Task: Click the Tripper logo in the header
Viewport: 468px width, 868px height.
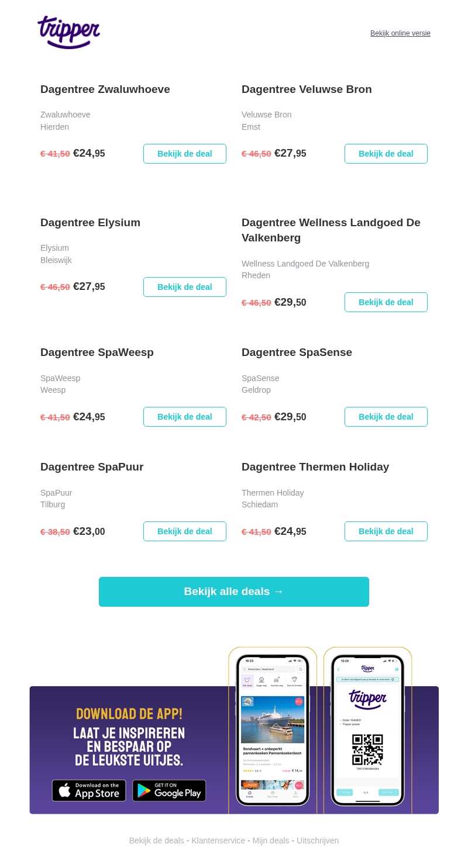Action: (68, 32)
